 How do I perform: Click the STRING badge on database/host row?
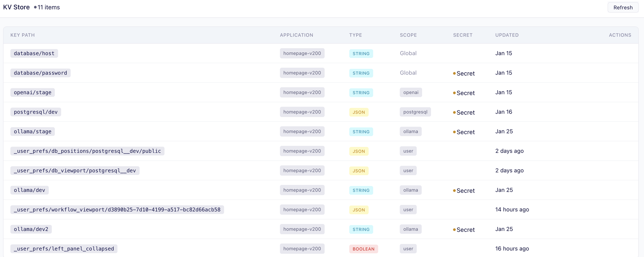point(361,53)
